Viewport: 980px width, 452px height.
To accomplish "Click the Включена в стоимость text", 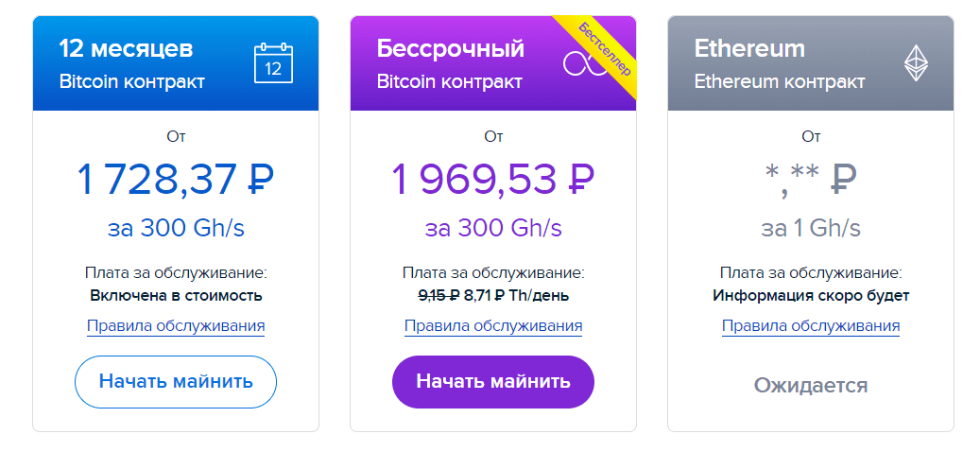I will [x=176, y=296].
